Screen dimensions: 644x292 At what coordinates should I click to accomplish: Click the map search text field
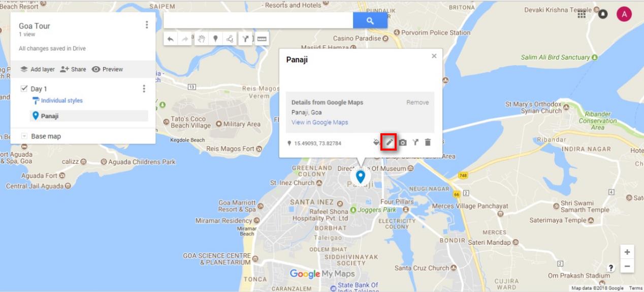259,21
